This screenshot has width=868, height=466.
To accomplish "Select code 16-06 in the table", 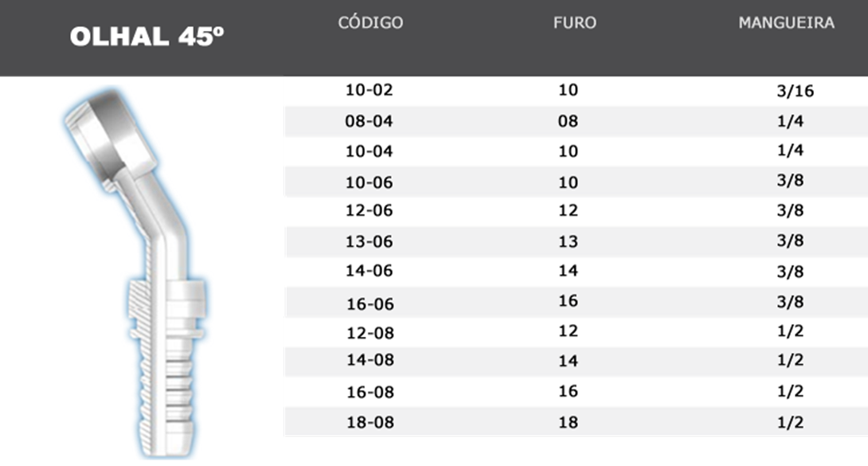I will [x=369, y=303].
